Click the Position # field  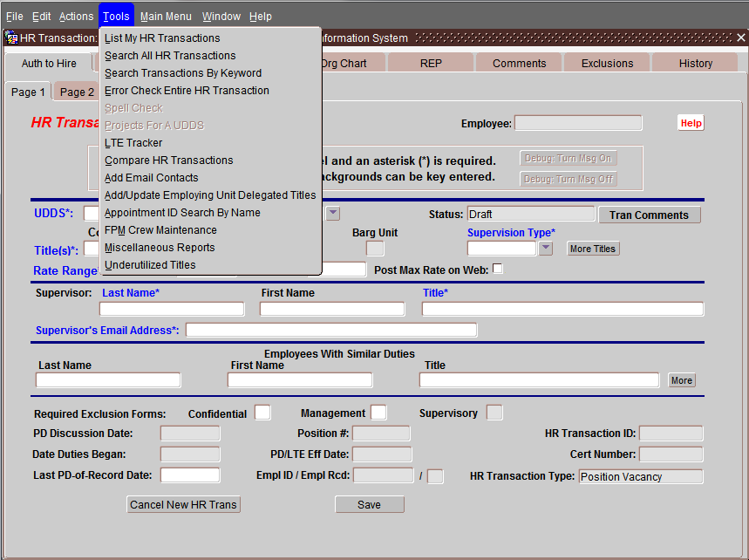[381, 434]
